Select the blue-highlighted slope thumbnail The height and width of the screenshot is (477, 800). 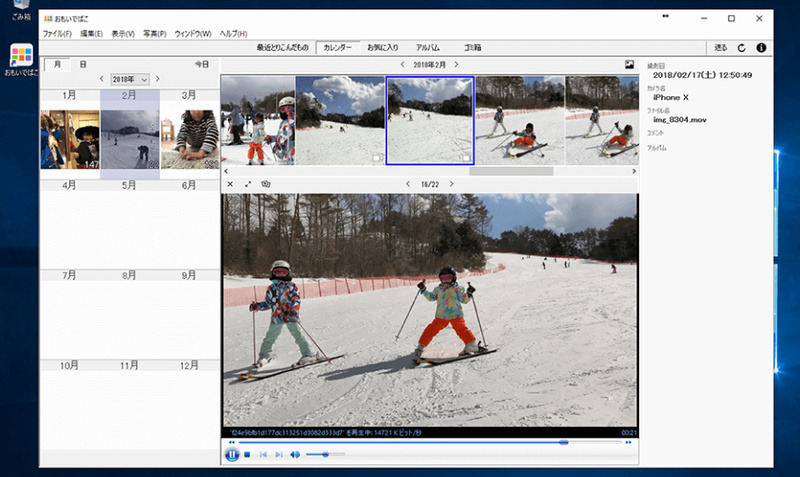(x=430, y=120)
